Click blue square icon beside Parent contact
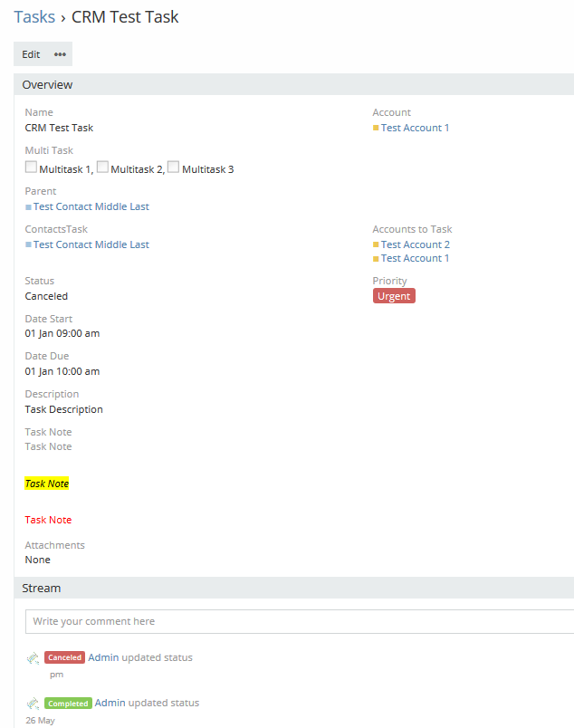Viewport: 574px width, 728px height. pos(28,207)
